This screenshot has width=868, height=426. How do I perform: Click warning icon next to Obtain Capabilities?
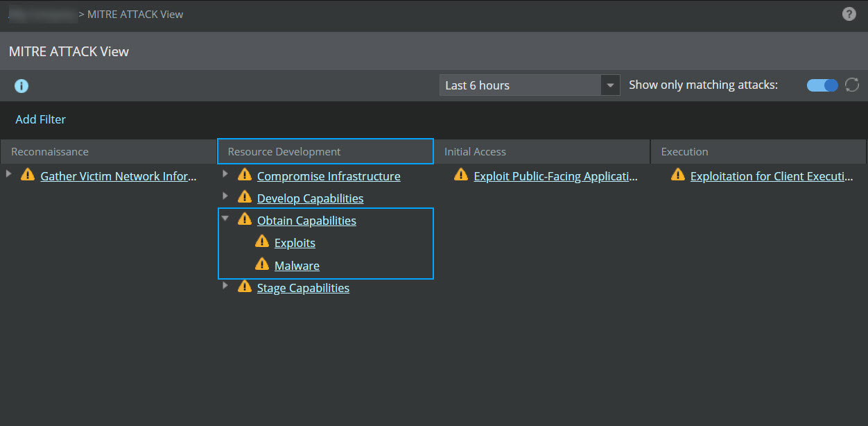pos(245,219)
